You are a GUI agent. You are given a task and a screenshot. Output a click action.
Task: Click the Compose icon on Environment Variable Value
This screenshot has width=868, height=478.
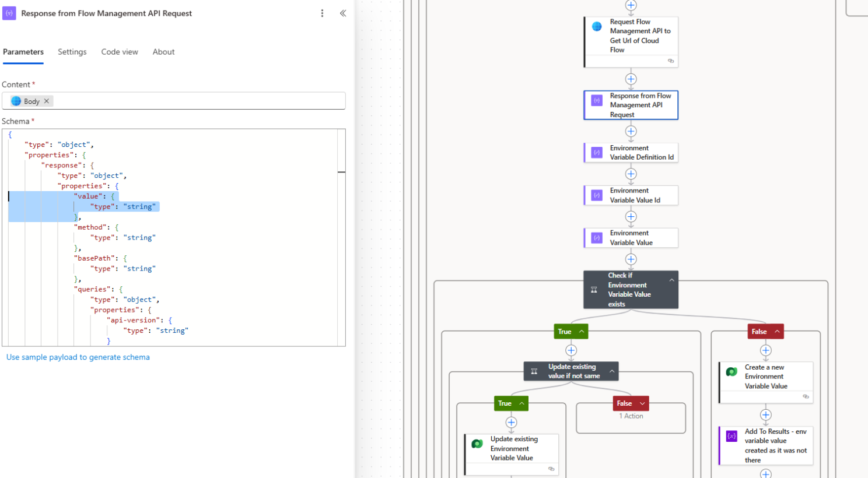point(596,238)
